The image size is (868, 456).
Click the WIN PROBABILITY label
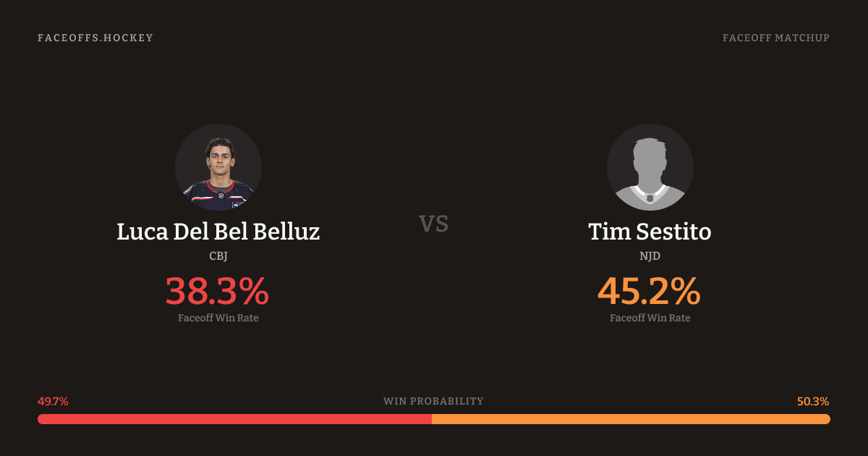(433, 402)
